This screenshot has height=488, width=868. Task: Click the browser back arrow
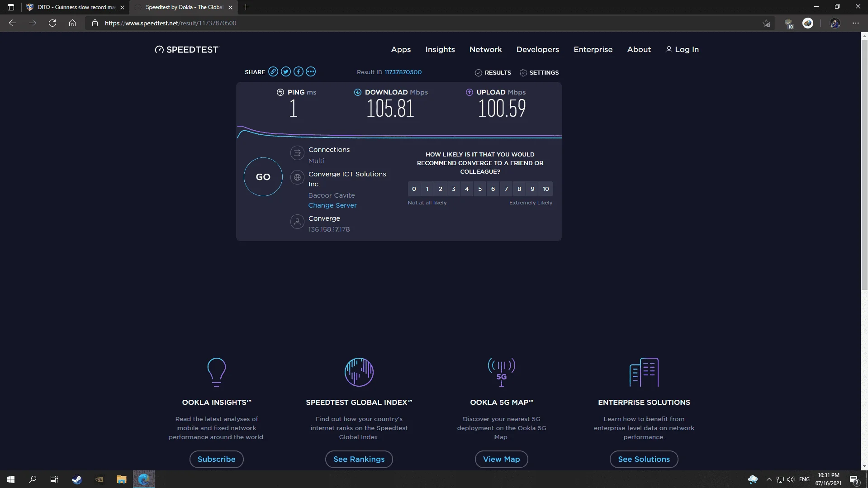pyautogui.click(x=13, y=23)
